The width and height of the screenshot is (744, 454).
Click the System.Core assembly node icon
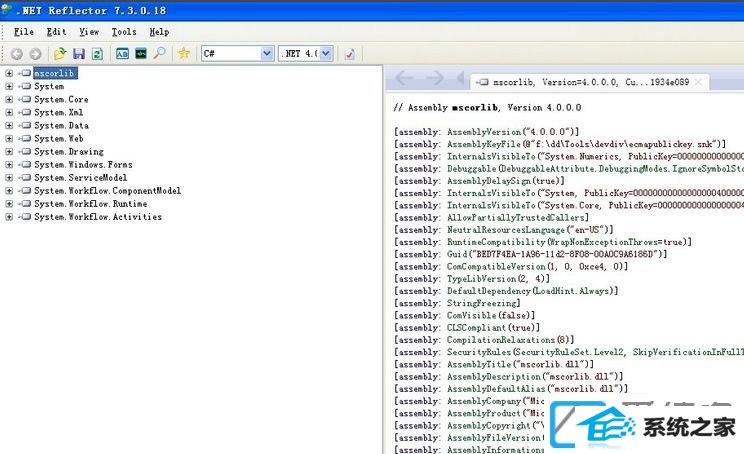25,99
